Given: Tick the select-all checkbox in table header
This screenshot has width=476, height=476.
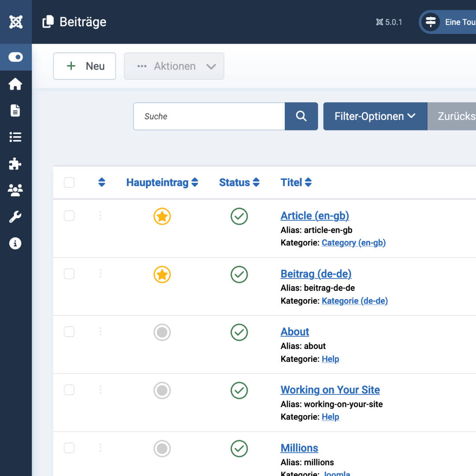Looking at the screenshot, I should [69, 182].
